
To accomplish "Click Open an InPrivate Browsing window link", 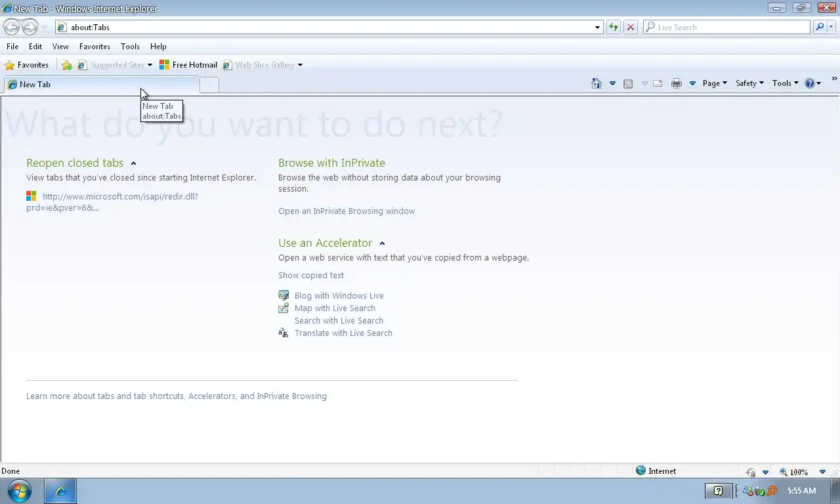I will pyautogui.click(x=346, y=211).
